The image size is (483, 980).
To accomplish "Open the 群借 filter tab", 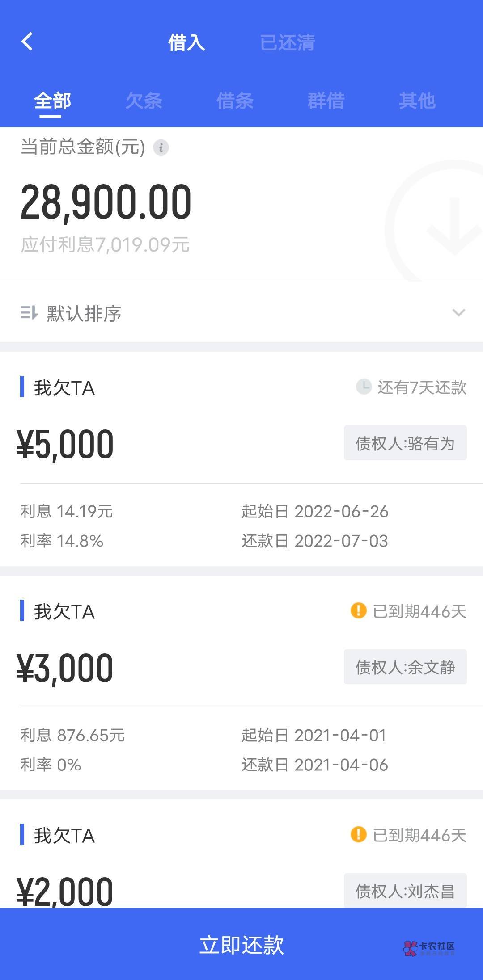I will 326,101.
